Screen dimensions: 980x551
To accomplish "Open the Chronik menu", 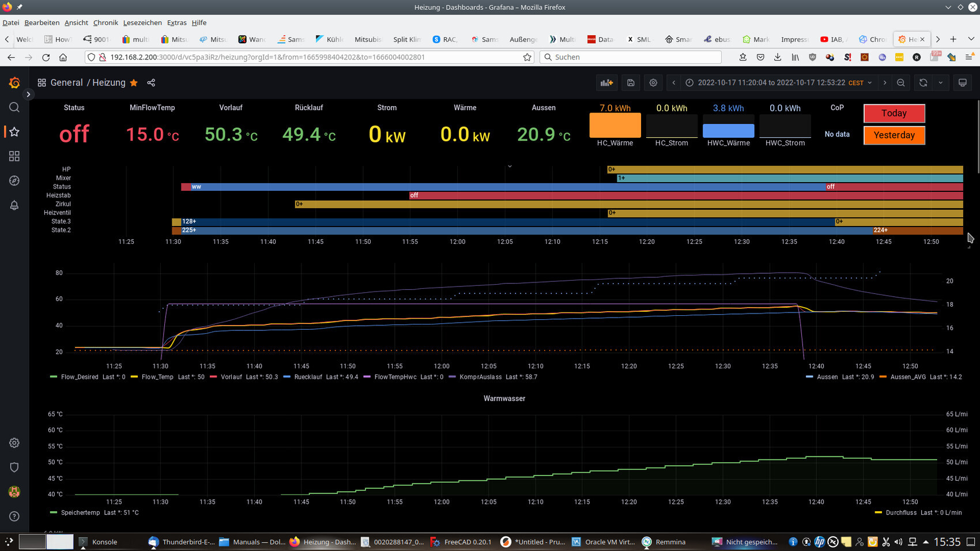I will tap(105, 22).
